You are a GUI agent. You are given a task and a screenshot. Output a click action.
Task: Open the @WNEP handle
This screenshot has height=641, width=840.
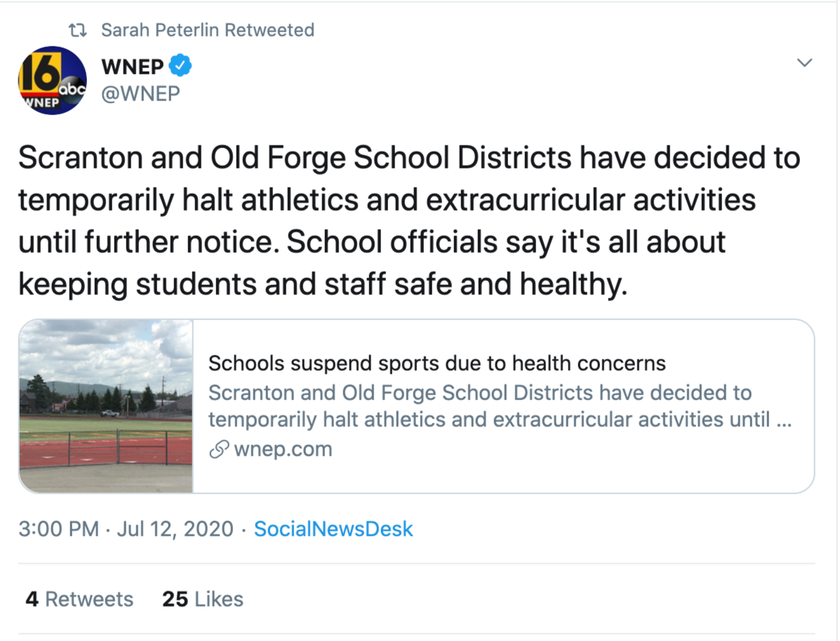(140, 93)
